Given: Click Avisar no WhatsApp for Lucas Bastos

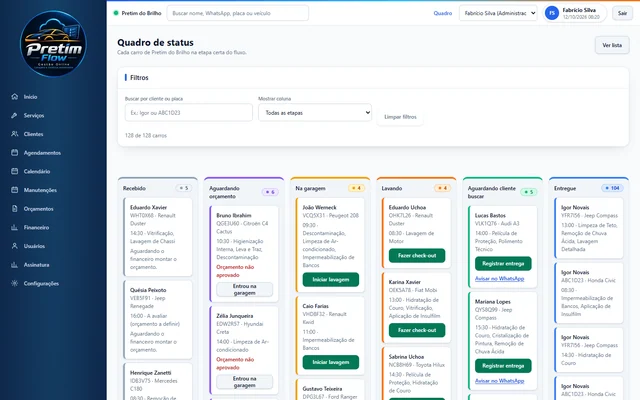Looking at the screenshot, I should [499, 278].
